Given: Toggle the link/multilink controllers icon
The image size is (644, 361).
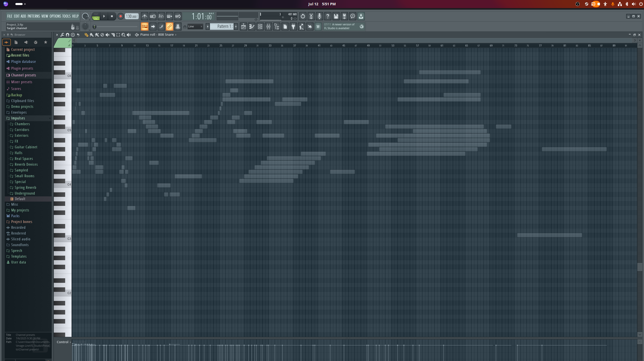Looking at the screenshot, I should [170, 26].
